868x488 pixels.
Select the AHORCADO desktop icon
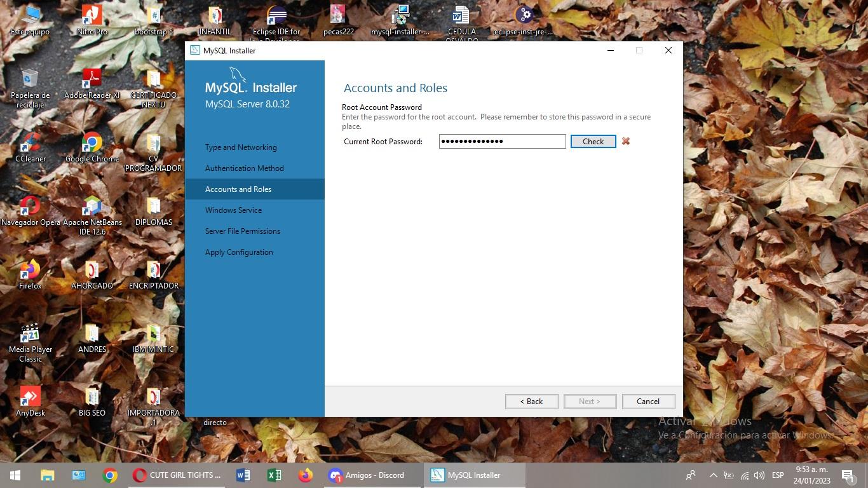(x=92, y=274)
